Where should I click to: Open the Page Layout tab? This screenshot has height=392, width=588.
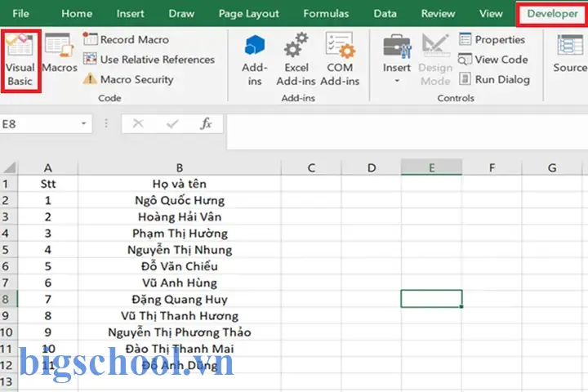click(x=249, y=14)
